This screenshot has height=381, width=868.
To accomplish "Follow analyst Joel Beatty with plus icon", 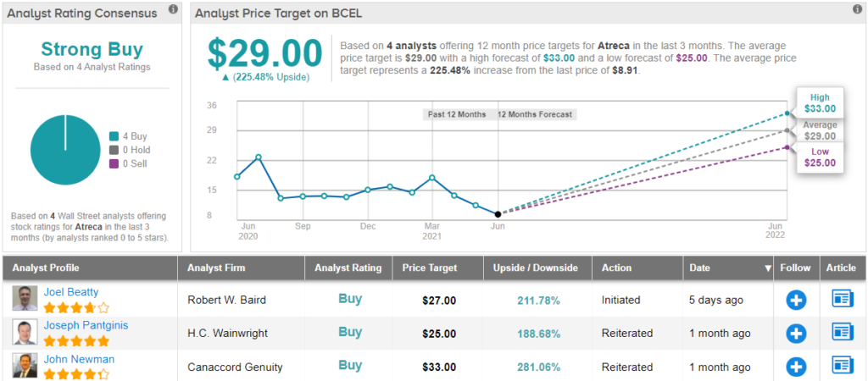I will pos(796,299).
